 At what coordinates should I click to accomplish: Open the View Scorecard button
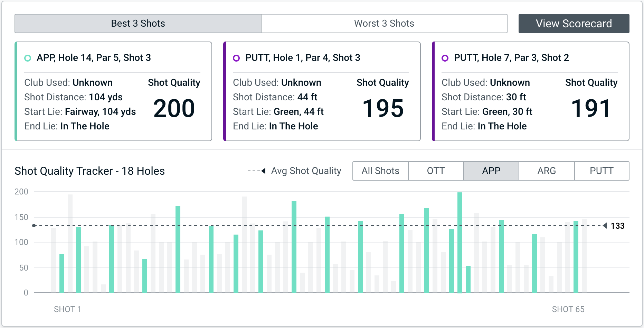click(x=574, y=24)
